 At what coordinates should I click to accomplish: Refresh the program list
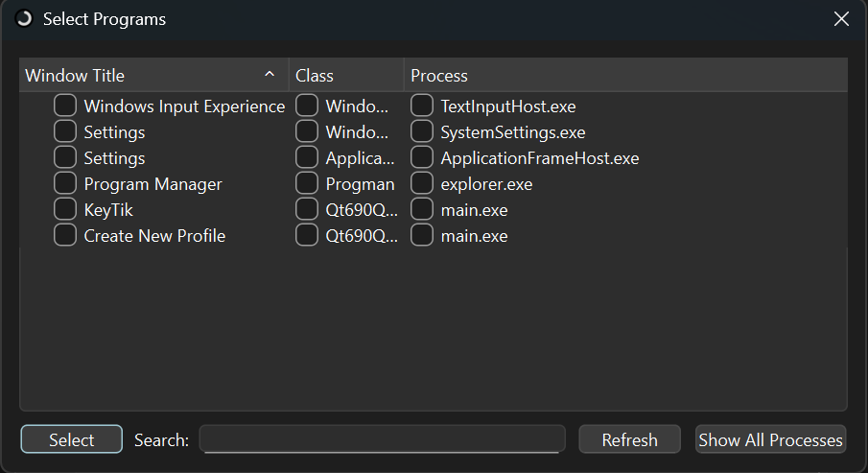(629, 440)
